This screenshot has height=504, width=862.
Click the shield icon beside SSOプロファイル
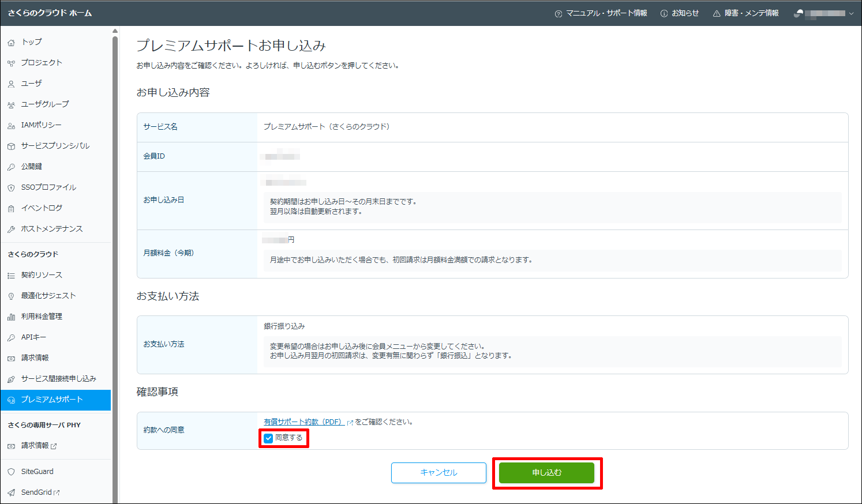11,188
